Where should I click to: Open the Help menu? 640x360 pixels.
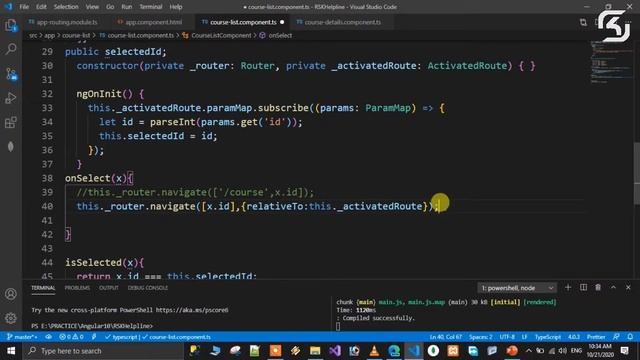point(176,7)
